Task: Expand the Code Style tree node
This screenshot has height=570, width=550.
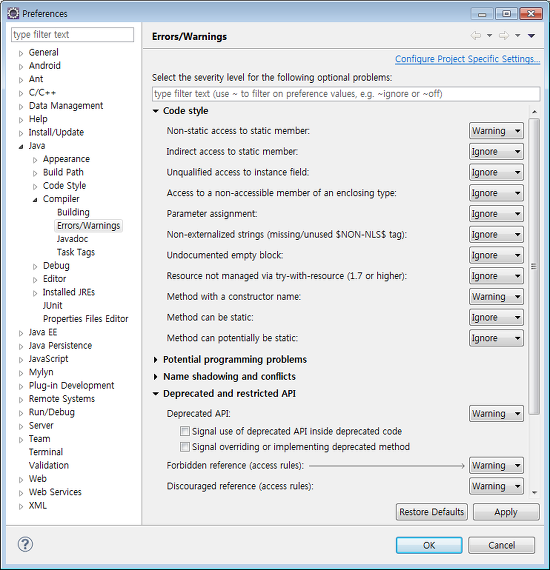Action: pyautogui.click(x=35, y=186)
